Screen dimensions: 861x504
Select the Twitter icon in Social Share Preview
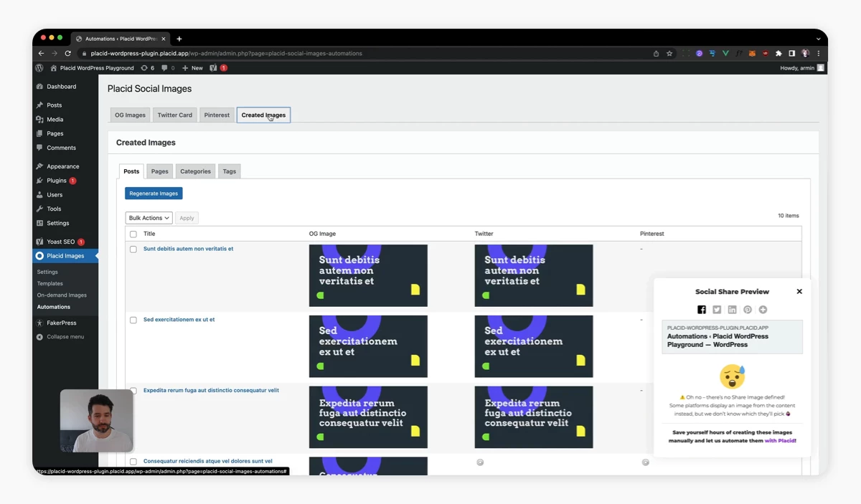pos(717,310)
